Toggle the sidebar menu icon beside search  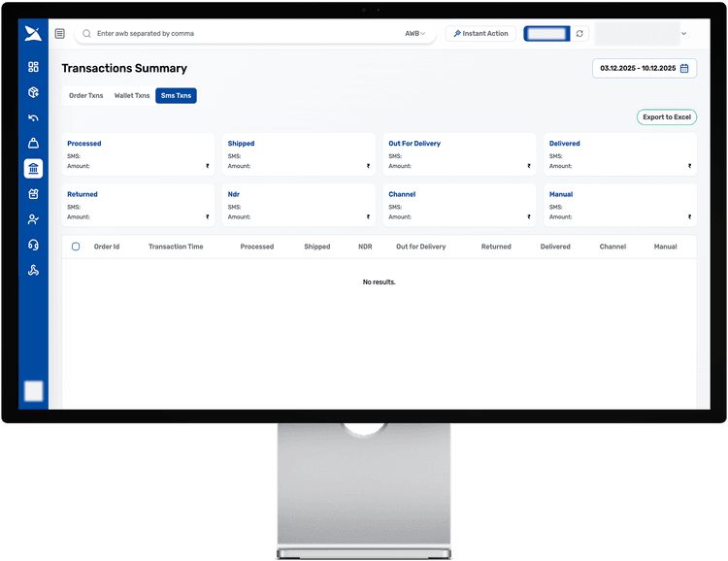pyautogui.click(x=60, y=34)
